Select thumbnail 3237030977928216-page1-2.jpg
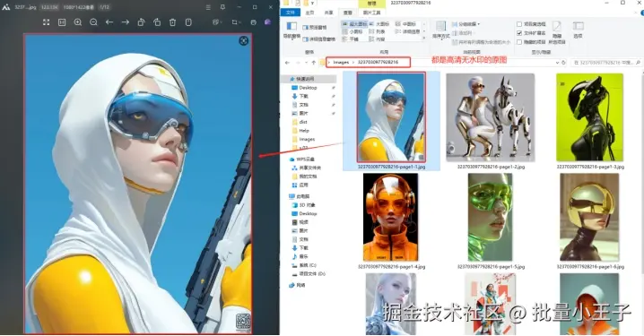 (x=491, y=121)
